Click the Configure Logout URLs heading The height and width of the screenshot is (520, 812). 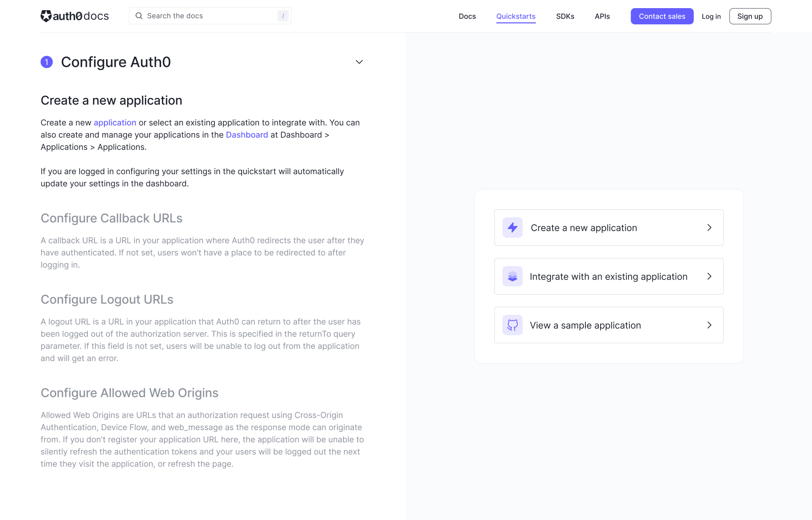pos(107,299)
